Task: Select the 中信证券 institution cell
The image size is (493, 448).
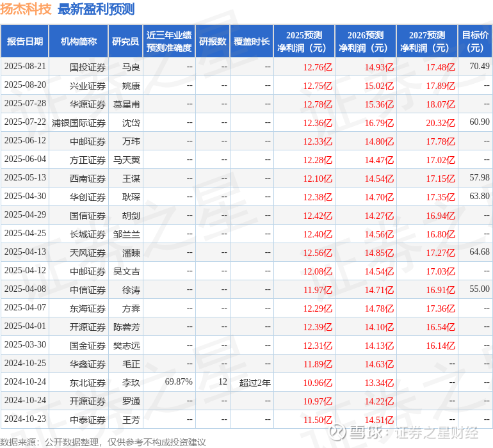Action: (79, 289)
